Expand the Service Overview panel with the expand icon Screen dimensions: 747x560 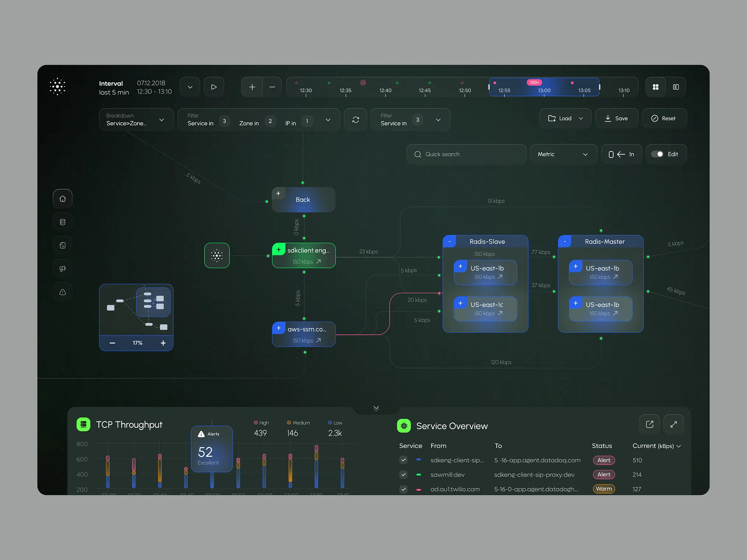(x=673, y=424)
